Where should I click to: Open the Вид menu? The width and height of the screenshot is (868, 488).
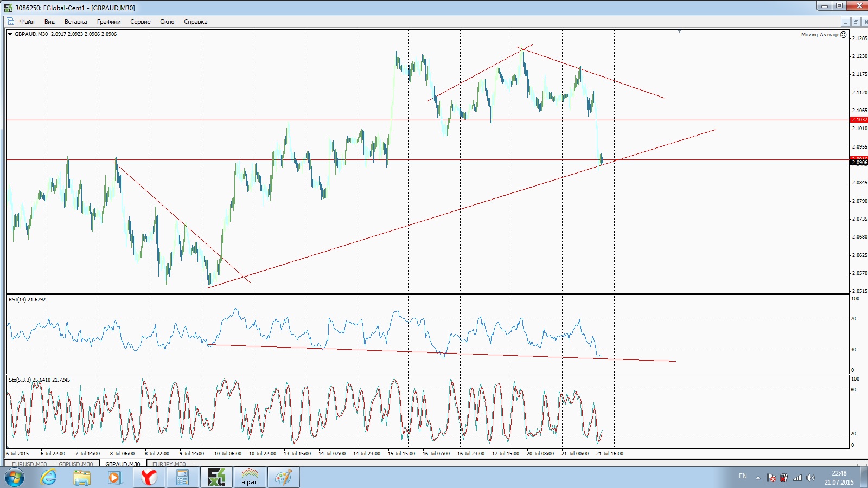click(x=49, y=22)
